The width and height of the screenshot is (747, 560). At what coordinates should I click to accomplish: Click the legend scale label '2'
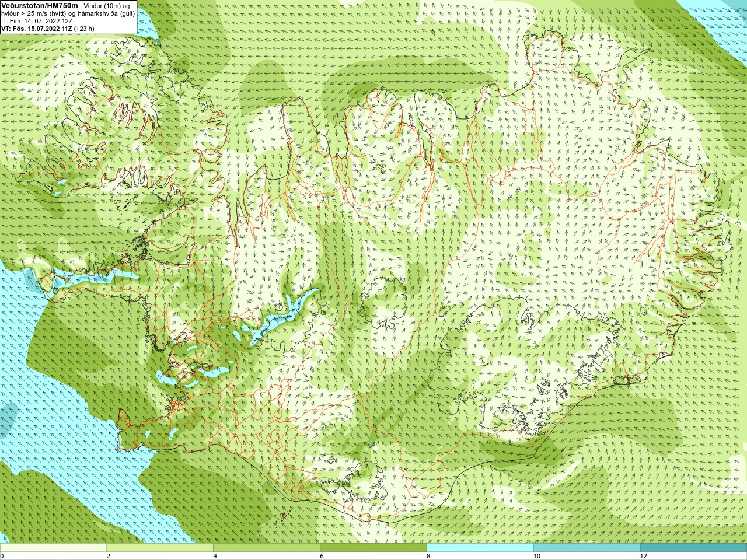click(x=109, y=556)
